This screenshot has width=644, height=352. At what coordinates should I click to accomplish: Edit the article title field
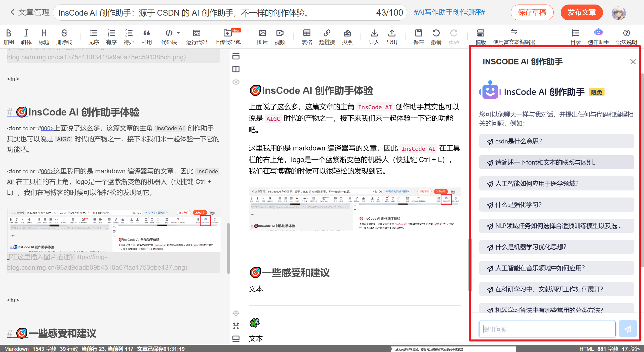(x=230, y=13)
